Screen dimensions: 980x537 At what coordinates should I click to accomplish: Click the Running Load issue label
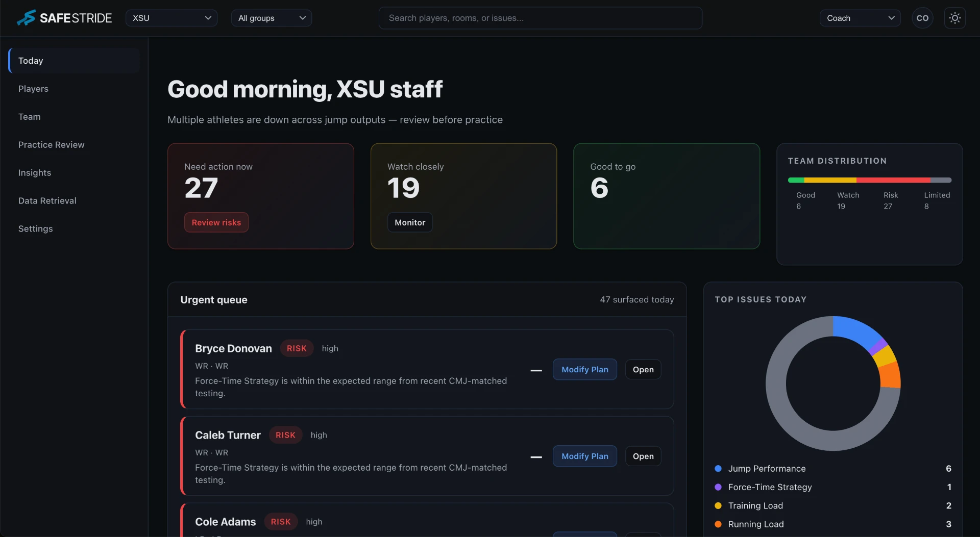(x=756, y=524)
